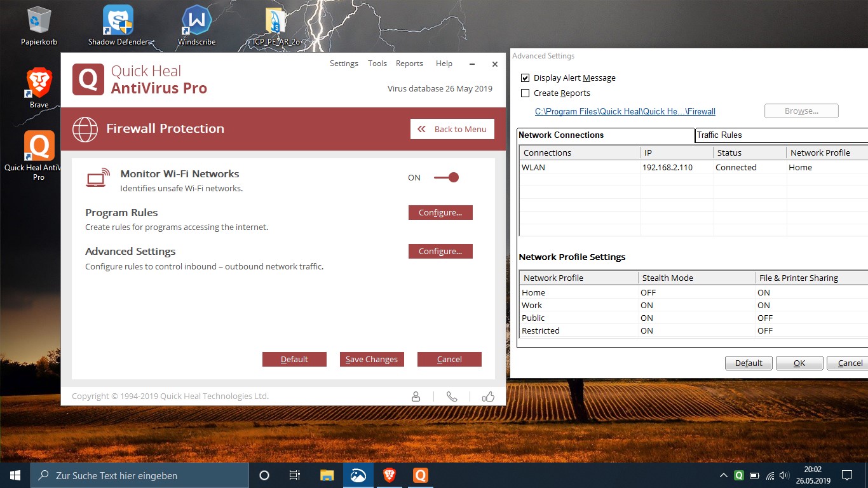868x488 pixels.
Task: Click the Stealth Mode column header
Action: click(x=696, y=278)
